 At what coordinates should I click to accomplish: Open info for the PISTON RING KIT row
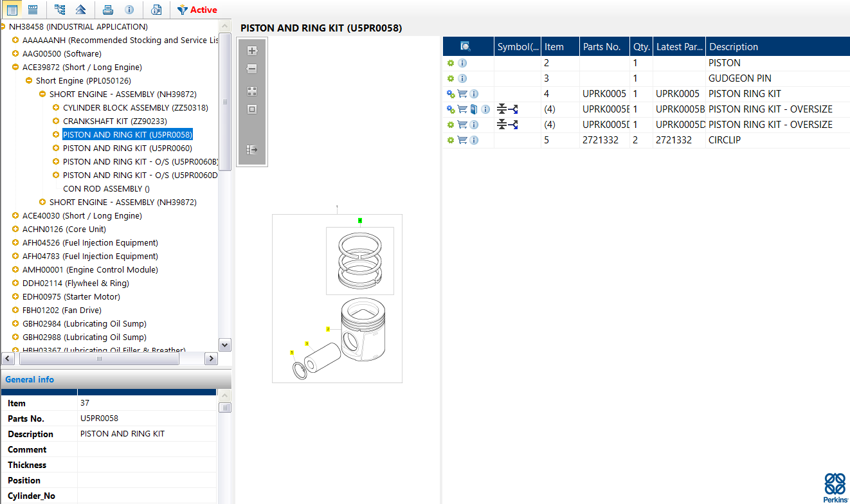pyautogui.click(x=474, y=94)
